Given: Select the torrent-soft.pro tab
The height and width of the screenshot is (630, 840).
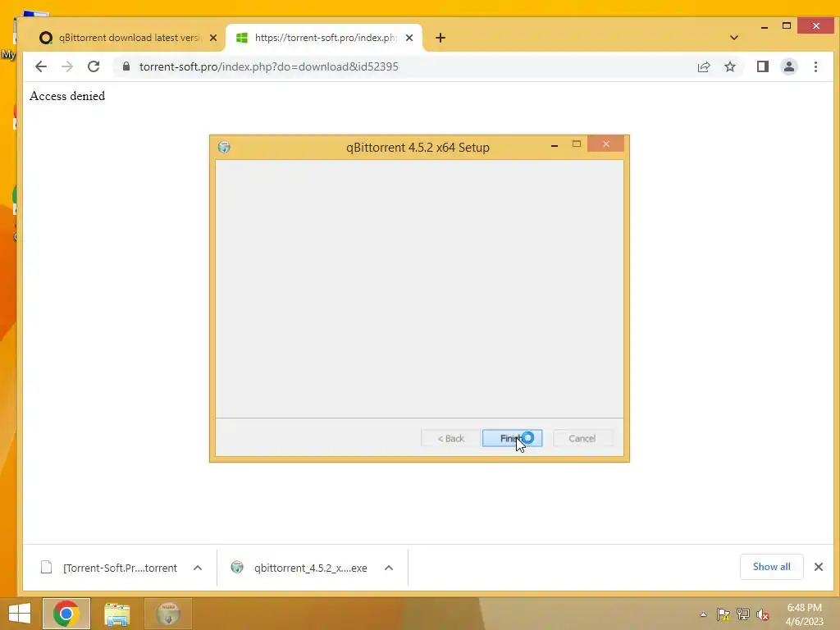Looking at the screenshot, I should pyautogui.click(x=324, y=38).
